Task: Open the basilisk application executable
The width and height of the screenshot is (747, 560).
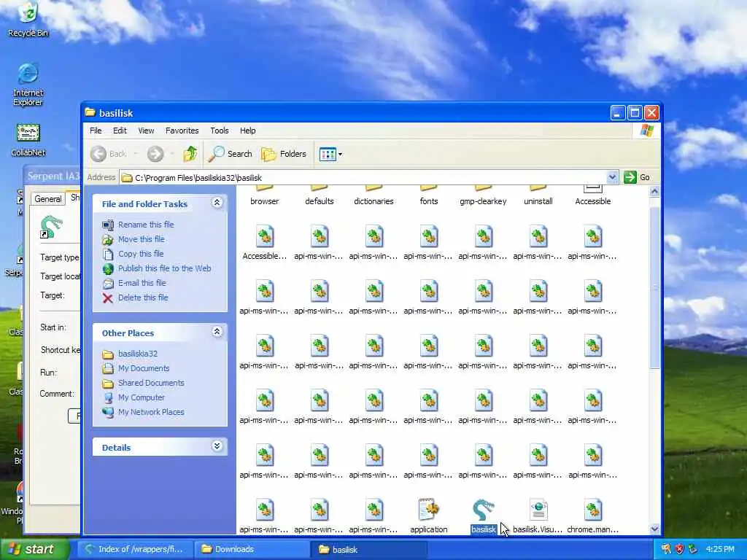Action: [x=483, y=516]
